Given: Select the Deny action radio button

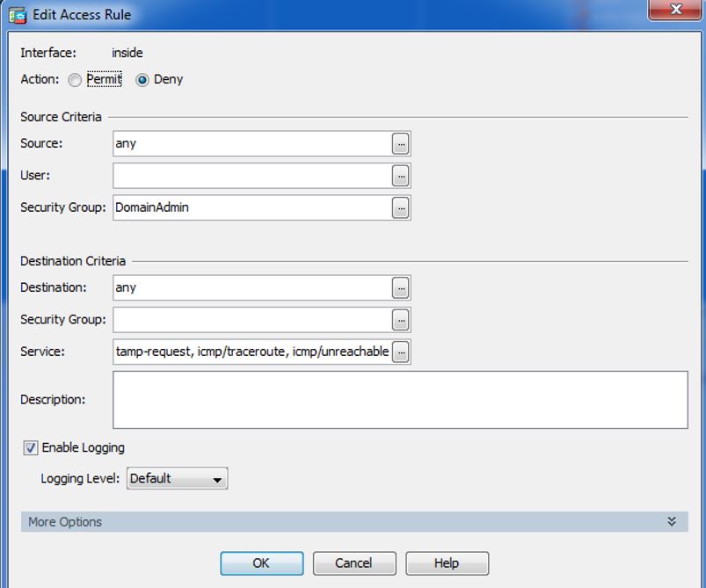Looking at the screenshot, I should click(x=142, y=80).
